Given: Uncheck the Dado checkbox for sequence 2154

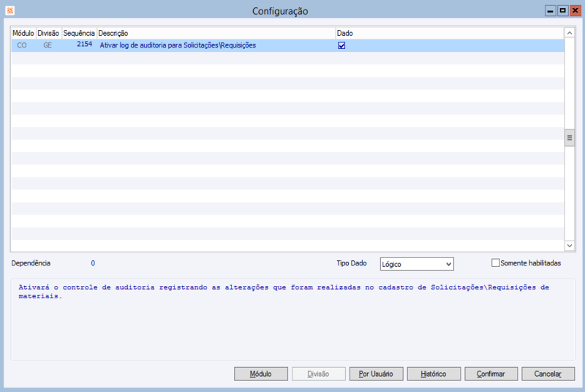Looking at the screenshot, I should click(x=341, y=45).
